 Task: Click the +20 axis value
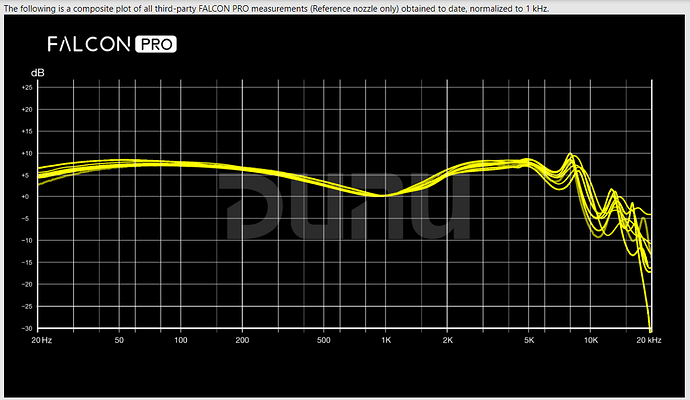point(27,110)
